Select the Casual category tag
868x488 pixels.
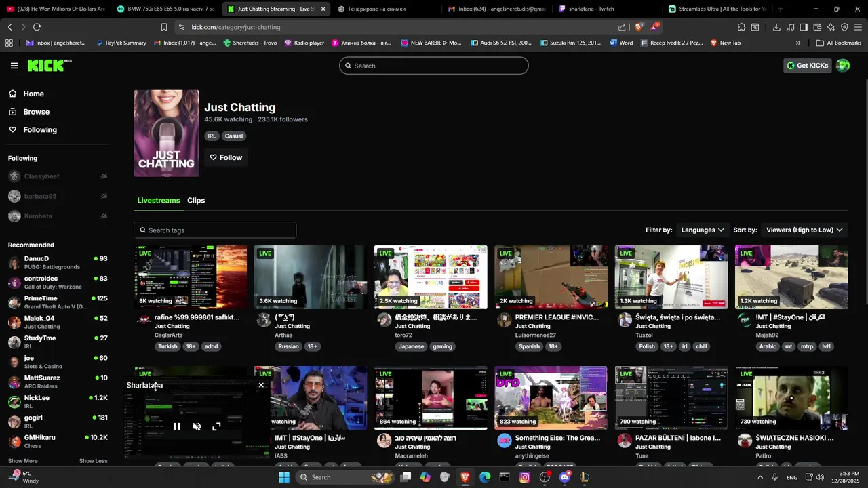tap(234, 136)
